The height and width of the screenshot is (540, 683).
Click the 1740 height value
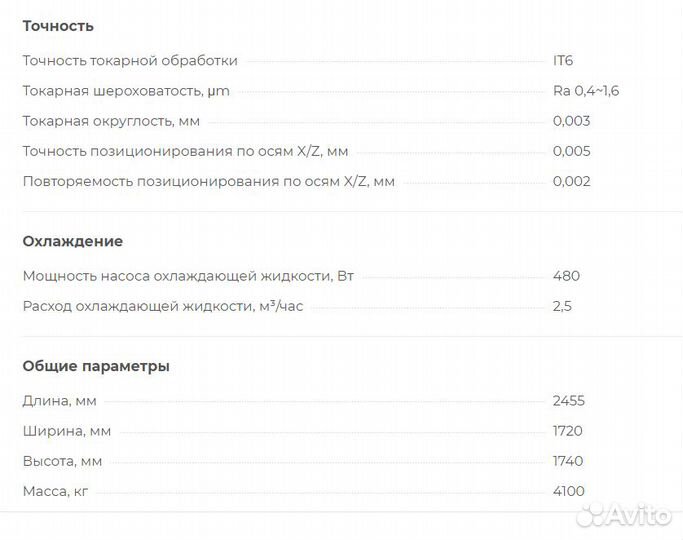567,461
